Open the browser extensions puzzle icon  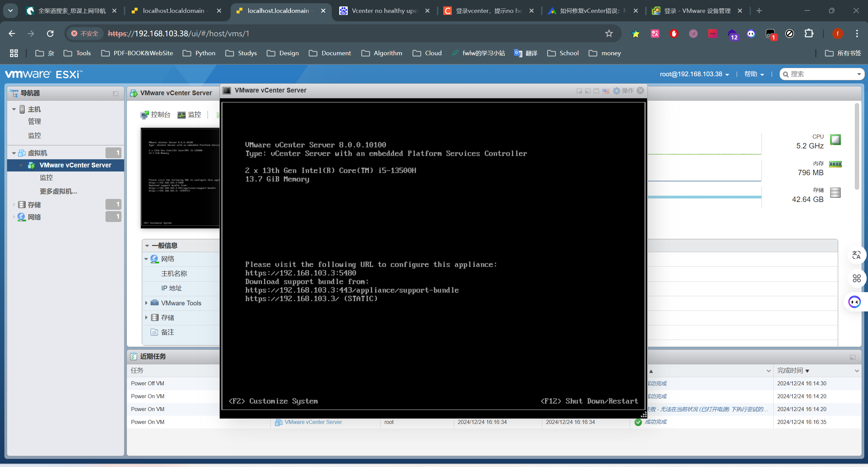coord(809,34)
